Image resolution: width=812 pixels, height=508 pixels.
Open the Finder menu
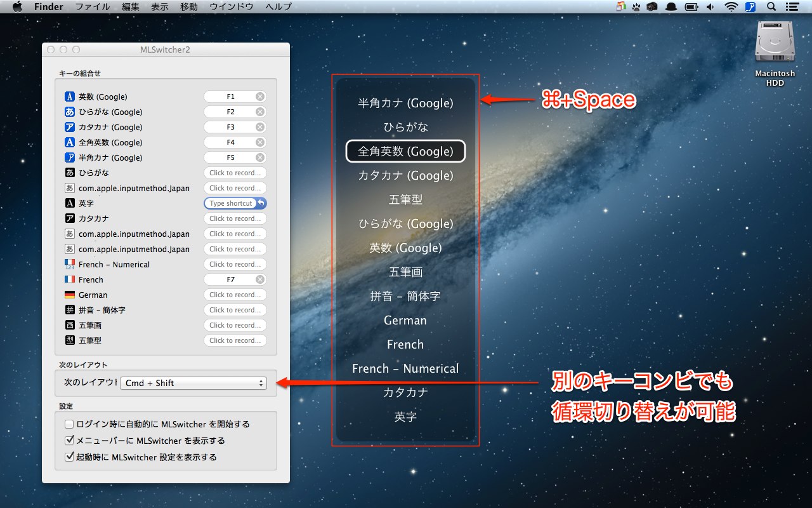click(x=49, y=7)
